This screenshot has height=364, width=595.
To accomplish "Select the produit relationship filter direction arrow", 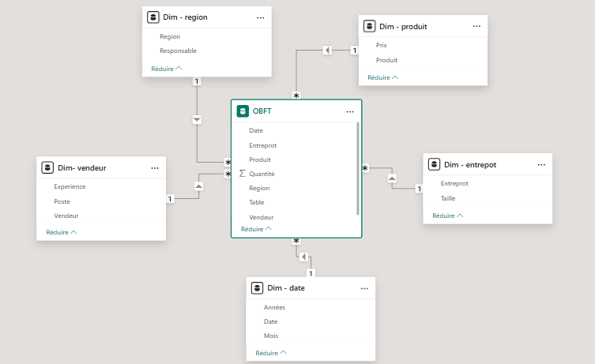I will tap(327, 51).
